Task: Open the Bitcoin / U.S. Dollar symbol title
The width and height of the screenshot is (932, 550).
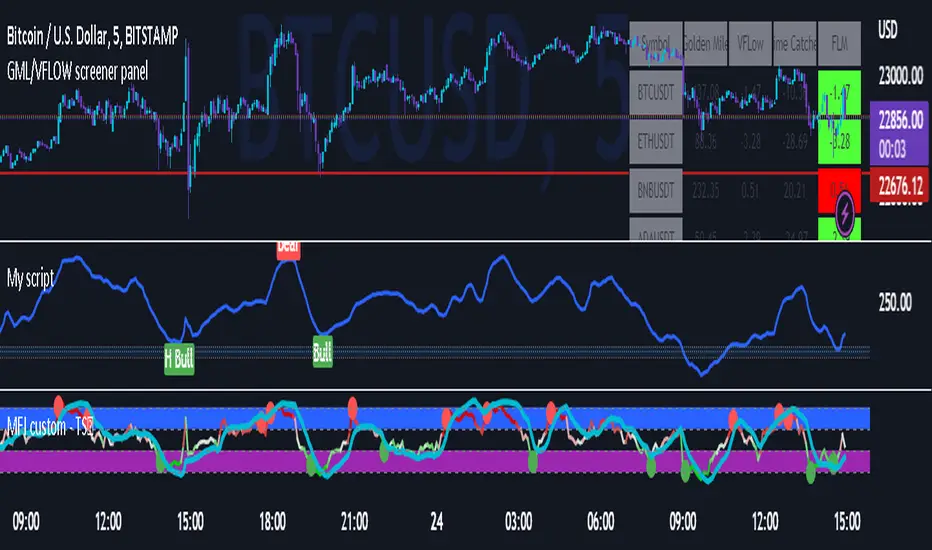Action: click(92, 36)
